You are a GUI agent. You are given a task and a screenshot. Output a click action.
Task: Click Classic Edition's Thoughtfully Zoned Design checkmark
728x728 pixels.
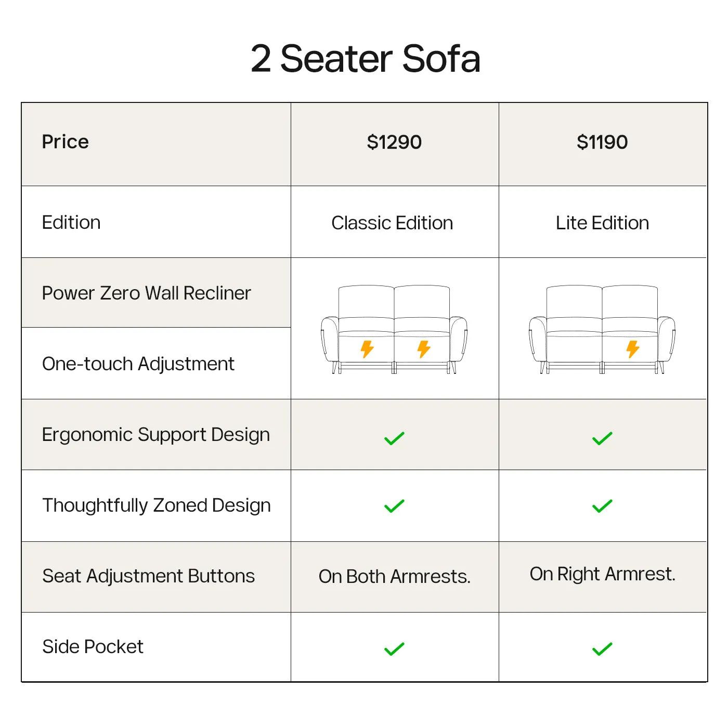coord(394,505)
